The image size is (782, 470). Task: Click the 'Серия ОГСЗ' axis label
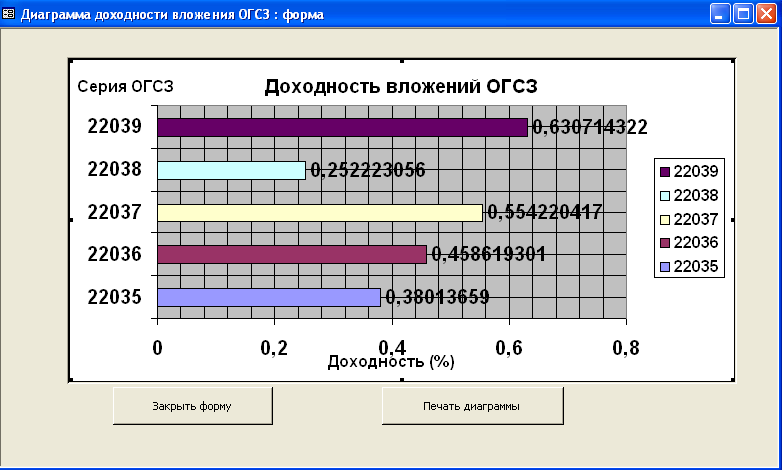pyautogui.click(x=125, y=87)
